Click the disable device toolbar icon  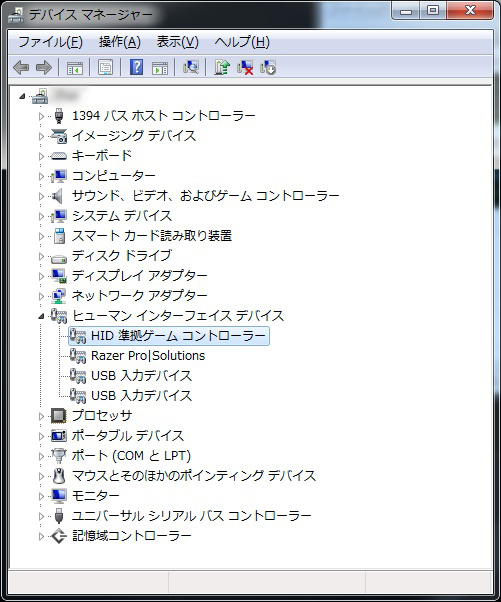(268, 67)
